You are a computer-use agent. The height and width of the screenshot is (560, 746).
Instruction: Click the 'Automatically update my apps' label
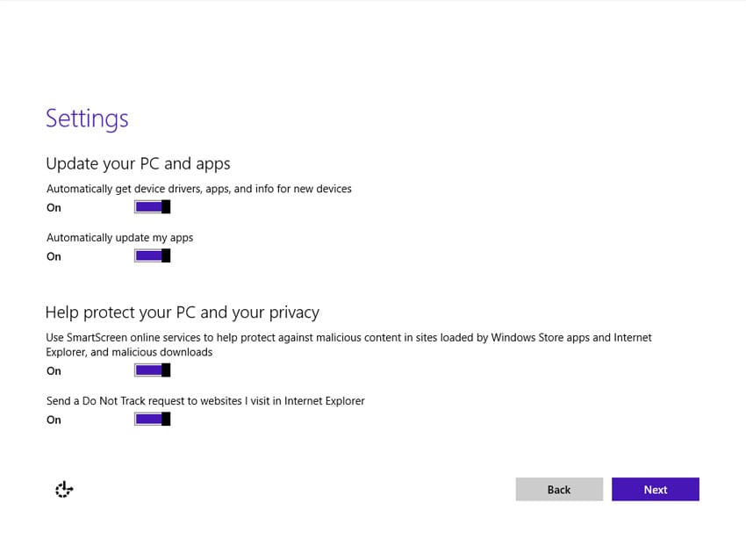click(119, 238)
